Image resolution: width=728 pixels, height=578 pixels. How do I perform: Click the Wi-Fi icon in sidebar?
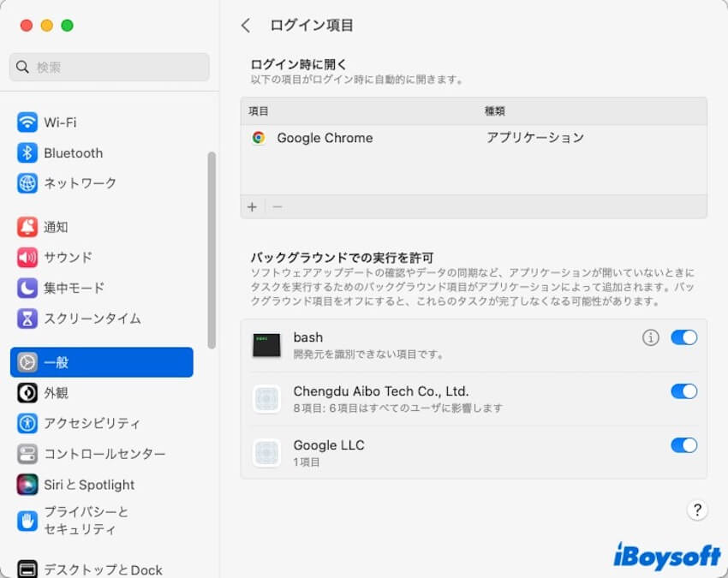[27, 122]
